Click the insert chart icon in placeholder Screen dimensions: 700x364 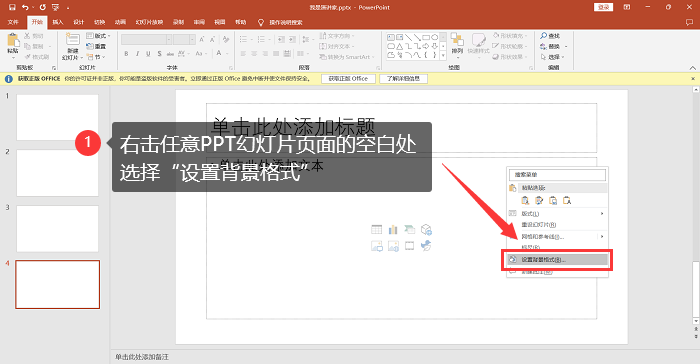(x=393, y=230)
